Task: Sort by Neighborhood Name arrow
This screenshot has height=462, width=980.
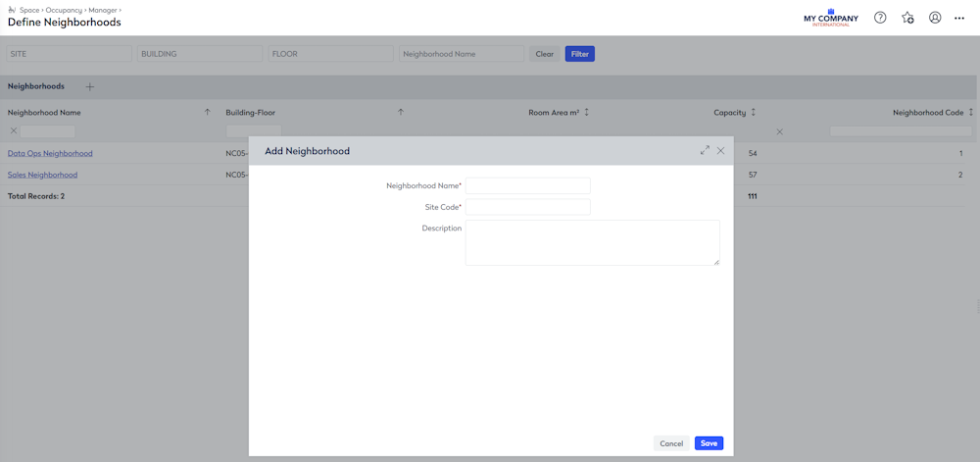Action: click(208, 113)
